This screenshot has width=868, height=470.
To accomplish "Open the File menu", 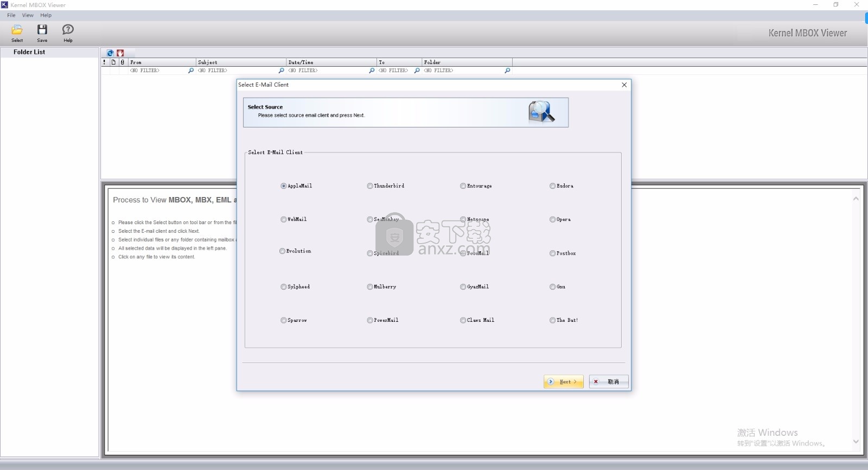I will click(11, 15).
